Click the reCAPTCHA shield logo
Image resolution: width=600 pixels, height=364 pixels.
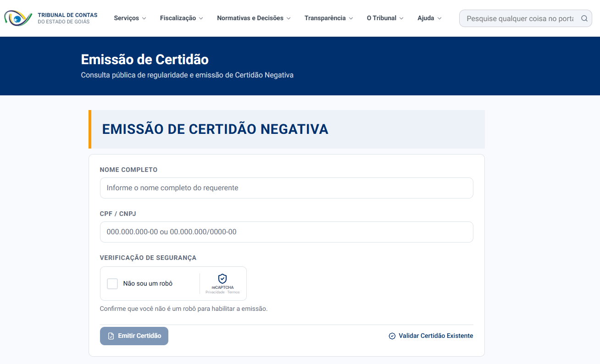pos(222,278)
